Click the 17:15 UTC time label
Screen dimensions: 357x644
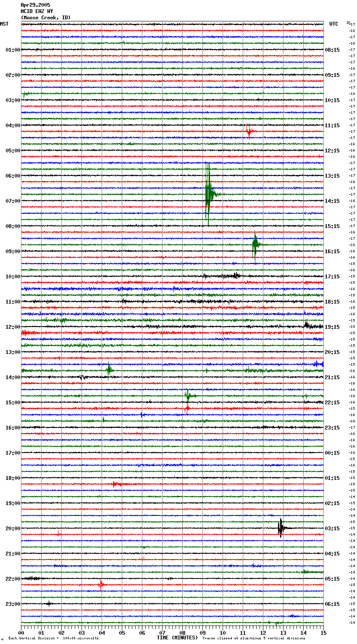click(x=332, y=277)
